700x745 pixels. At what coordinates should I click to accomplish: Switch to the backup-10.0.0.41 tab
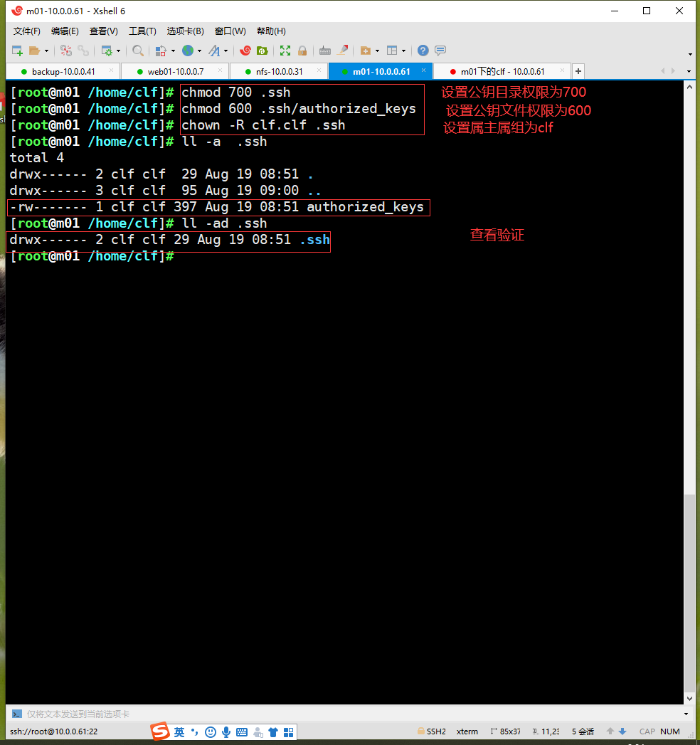63,72
